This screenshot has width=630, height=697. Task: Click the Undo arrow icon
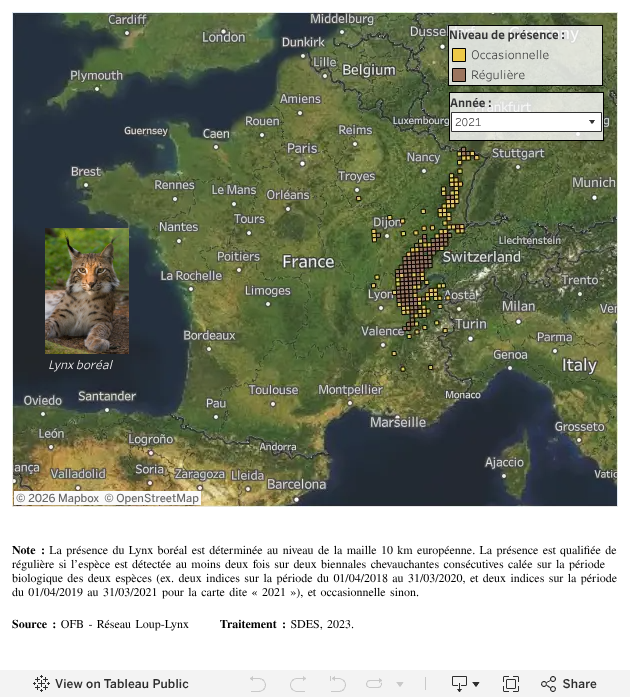258,683
